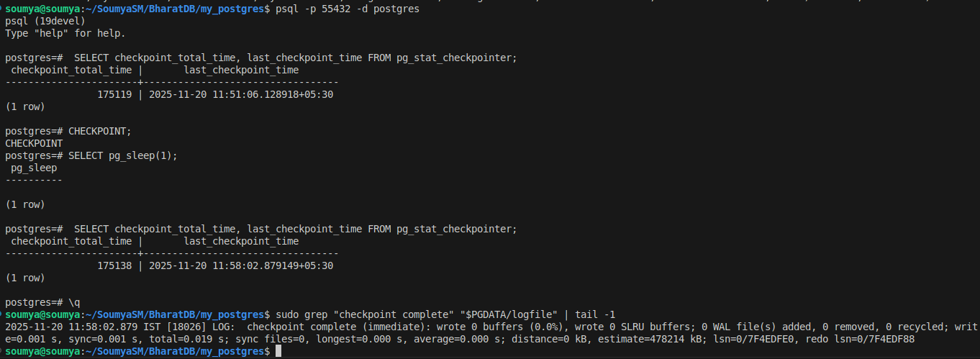Click the pg_sleep column header
The width and height of the screenshot is (980, 359).
tap(34, 168)
